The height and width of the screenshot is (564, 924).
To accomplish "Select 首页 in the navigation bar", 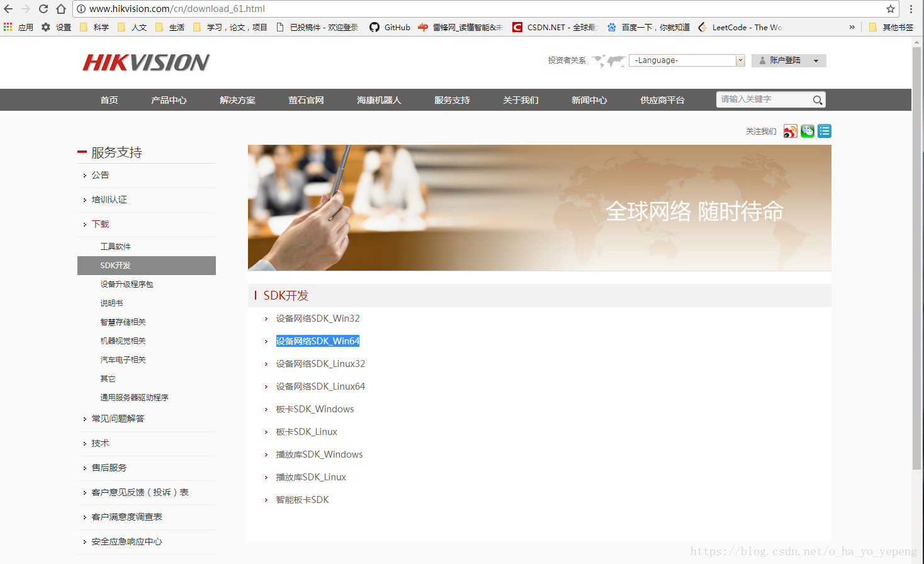I will coord(109,100).
